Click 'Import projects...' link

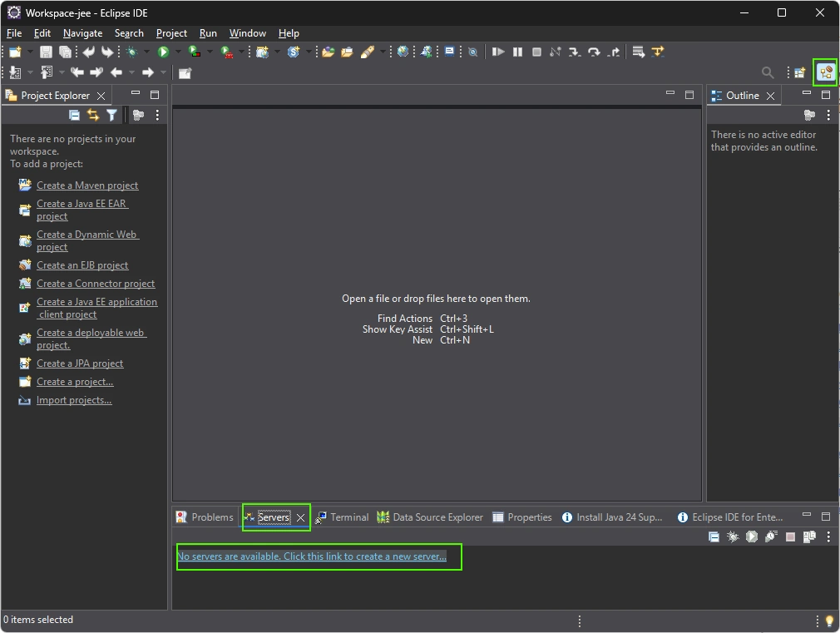[x=74, y=400]
